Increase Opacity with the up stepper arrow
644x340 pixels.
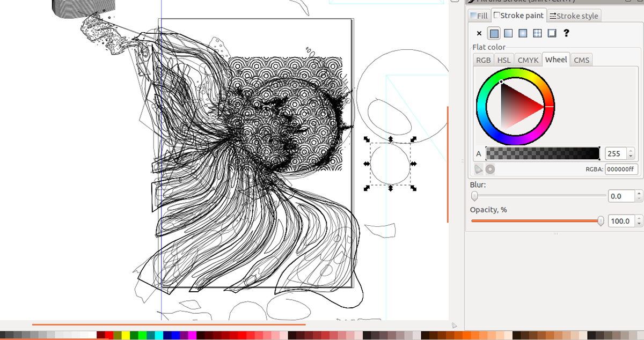pos(638,218)
